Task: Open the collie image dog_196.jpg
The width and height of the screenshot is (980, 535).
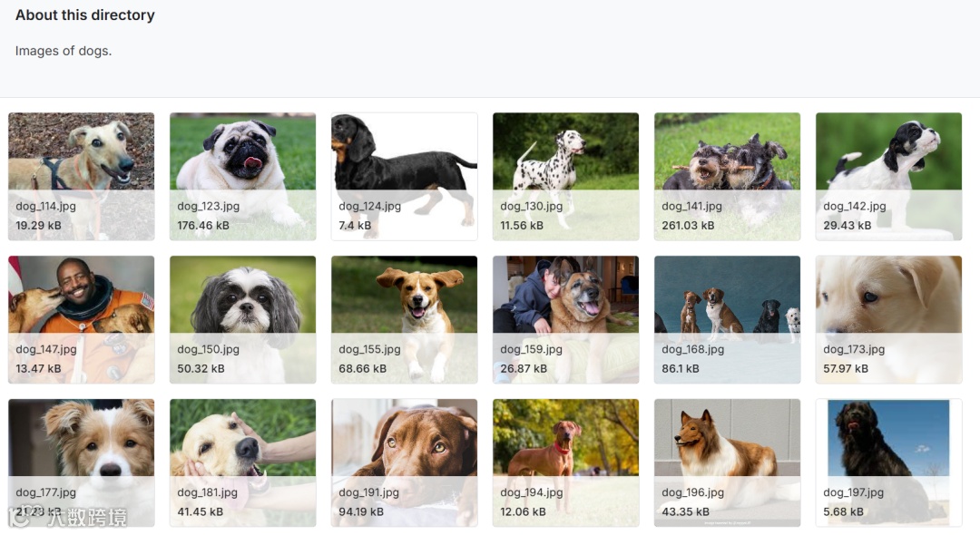Action: click(x=727, y=462)
